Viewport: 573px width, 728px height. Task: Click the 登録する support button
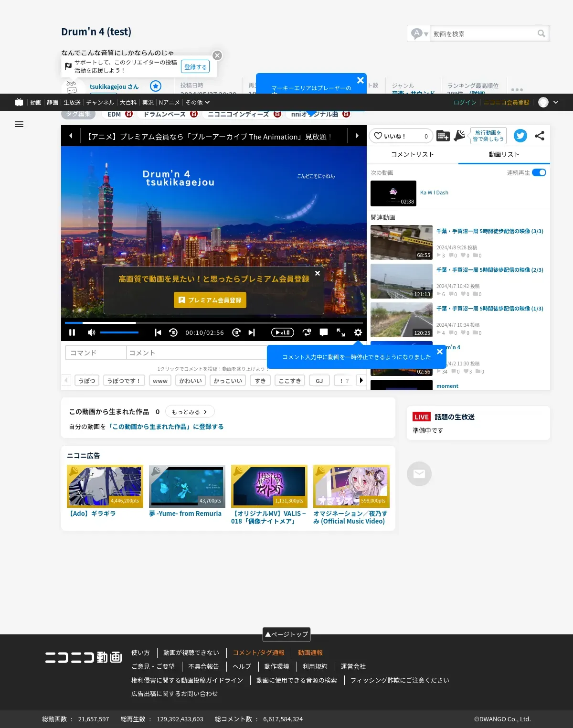(196, 67)
